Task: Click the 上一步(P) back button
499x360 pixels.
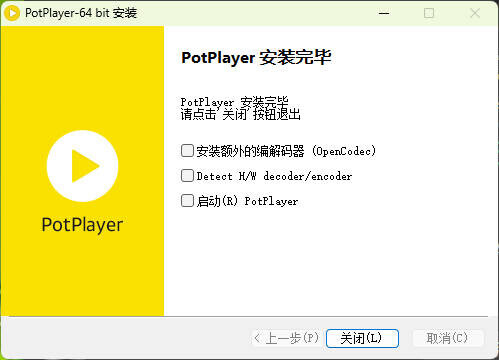Action: coord(286,338)
